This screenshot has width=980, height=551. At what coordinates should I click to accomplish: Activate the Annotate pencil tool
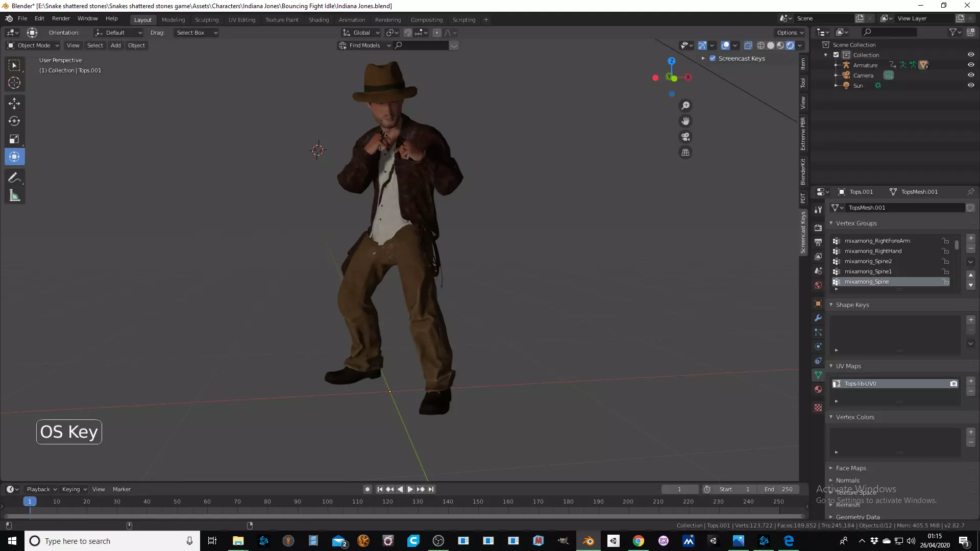coord(14,178)
